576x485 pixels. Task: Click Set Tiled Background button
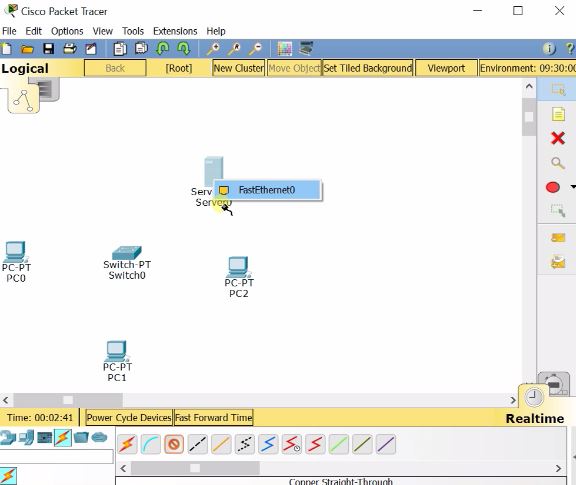pyautogui.click(x=368, y=68)
